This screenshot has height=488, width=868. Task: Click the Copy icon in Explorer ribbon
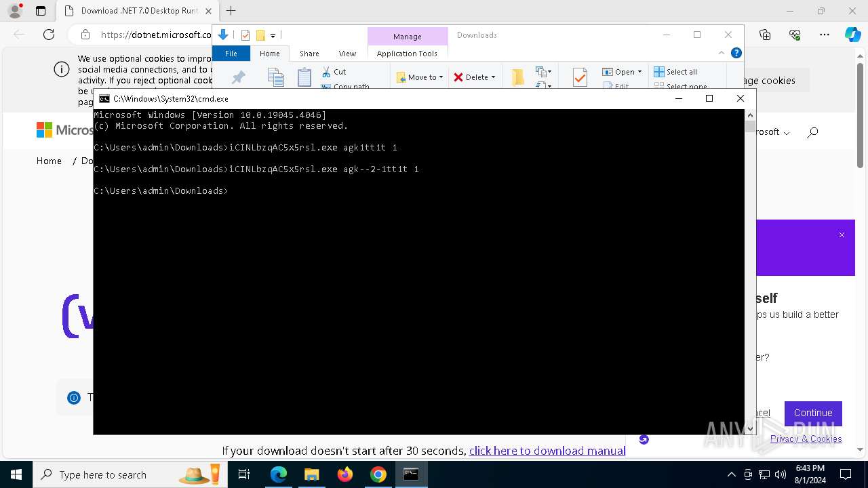[x=275, y=77]
